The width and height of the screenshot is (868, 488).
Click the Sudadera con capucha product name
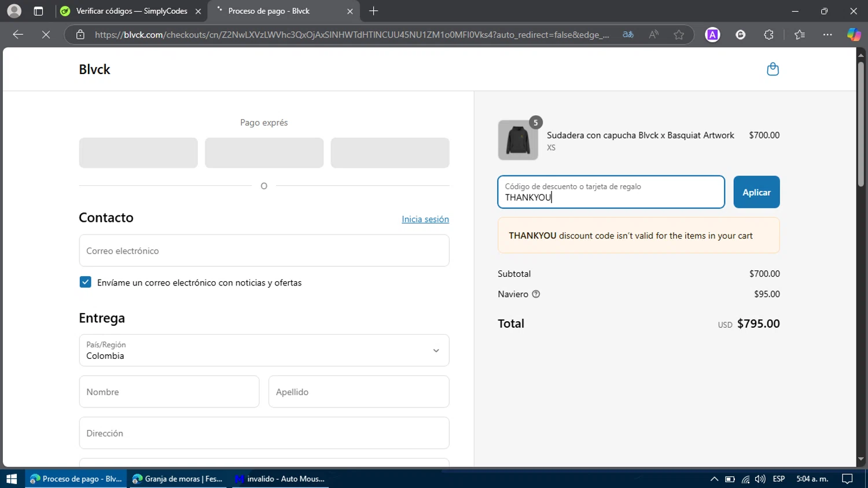click(641, 135)
